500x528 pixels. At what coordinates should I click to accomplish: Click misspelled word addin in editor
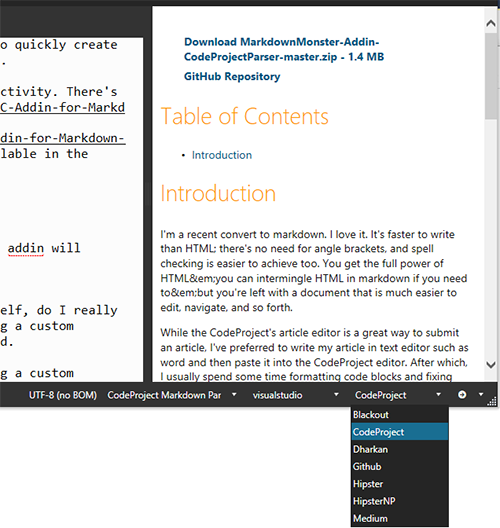26,248
